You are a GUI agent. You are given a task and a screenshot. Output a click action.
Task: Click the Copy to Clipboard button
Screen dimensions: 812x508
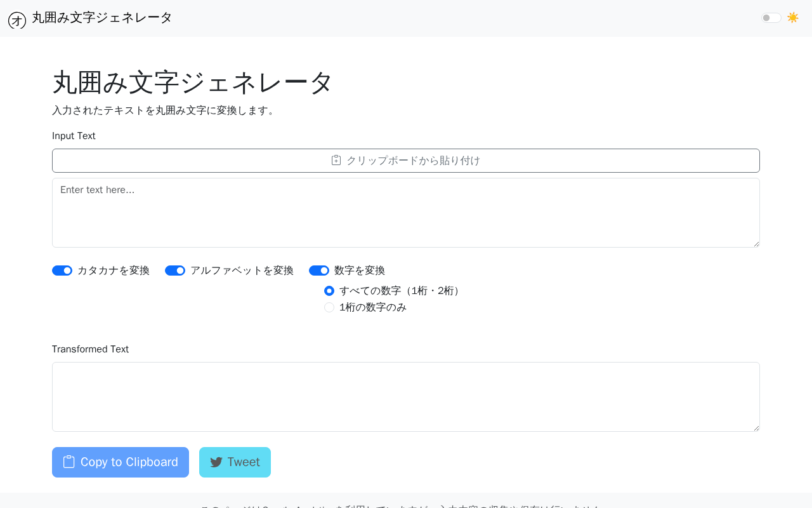121,462
